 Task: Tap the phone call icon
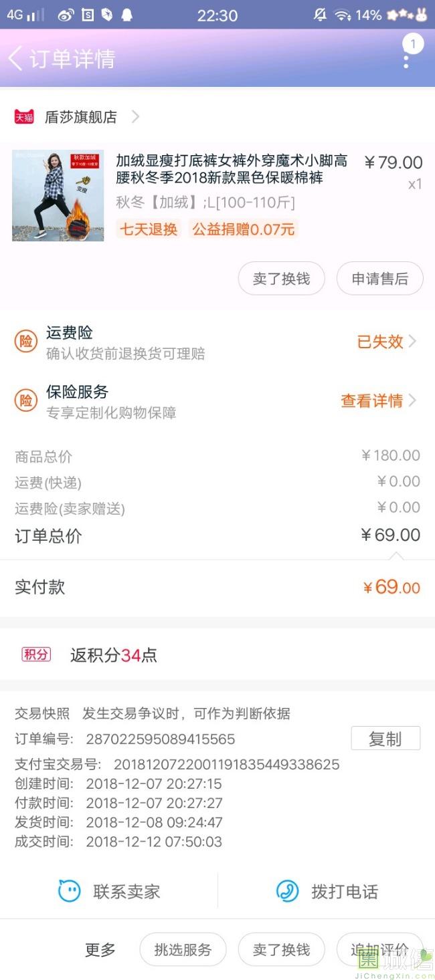288,891
